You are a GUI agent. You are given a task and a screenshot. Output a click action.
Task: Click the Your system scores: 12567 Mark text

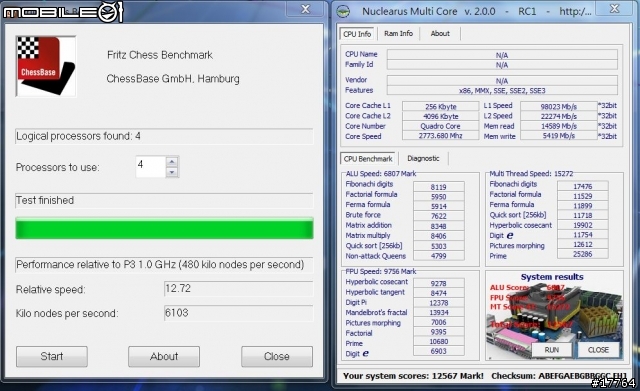(413, 376)
